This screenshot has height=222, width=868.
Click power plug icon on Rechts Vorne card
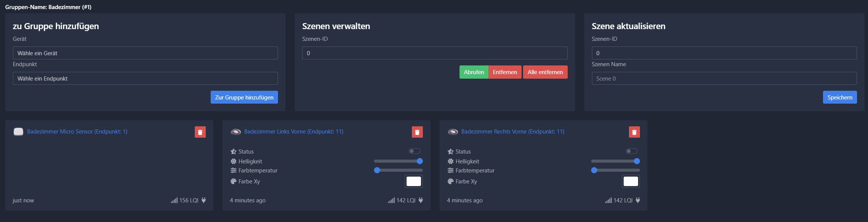[638, 200]
